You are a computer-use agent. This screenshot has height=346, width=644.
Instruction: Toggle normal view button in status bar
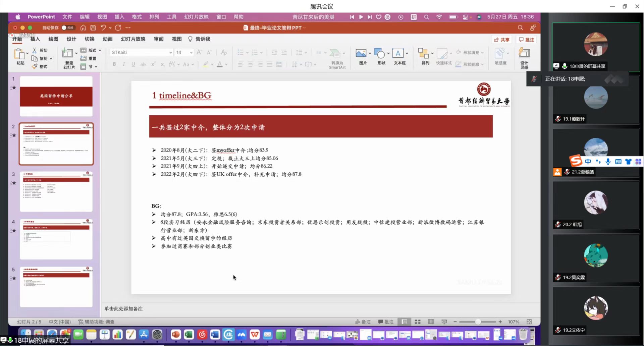click(405, 322)
